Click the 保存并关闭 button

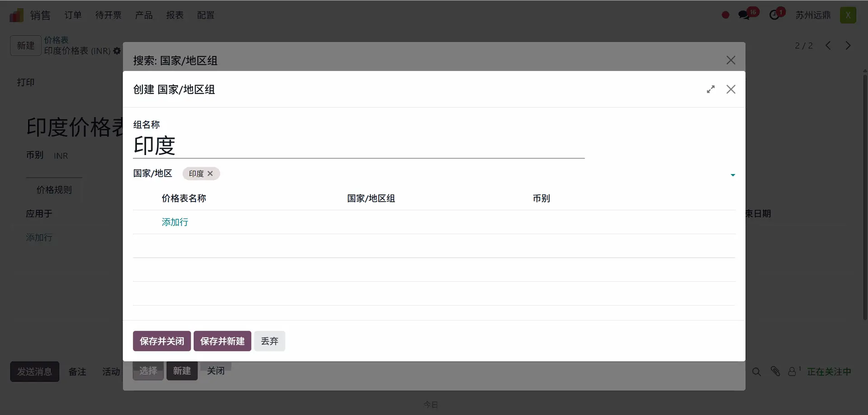pyautogui.click(x=162, y=341)
